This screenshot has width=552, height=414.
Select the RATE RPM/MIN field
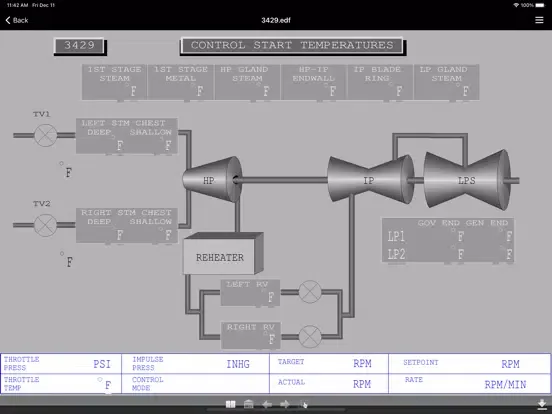click(470, 384)
